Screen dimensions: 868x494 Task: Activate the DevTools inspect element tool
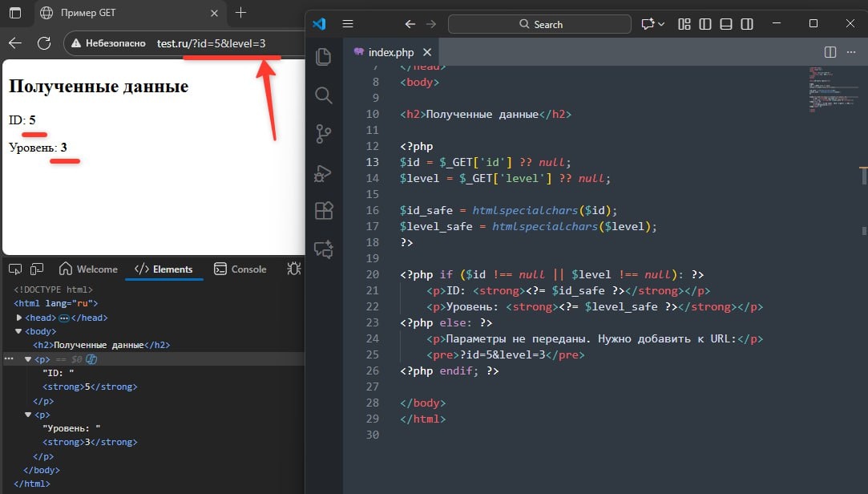[15, 269]
